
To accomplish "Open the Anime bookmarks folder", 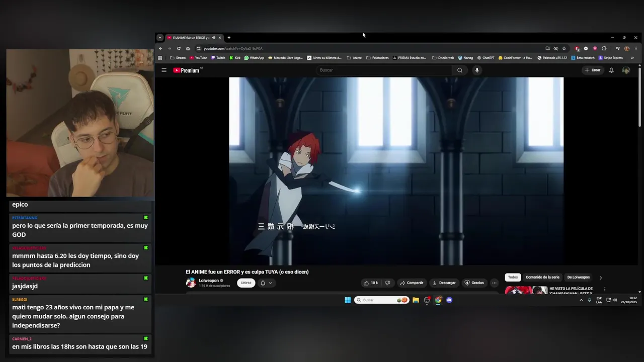I will 354,58.
